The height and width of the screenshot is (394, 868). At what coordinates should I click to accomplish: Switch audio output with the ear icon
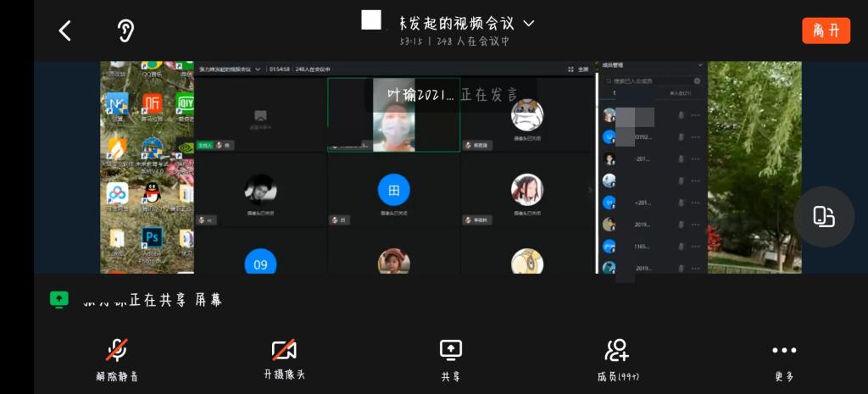click(125, 31)
